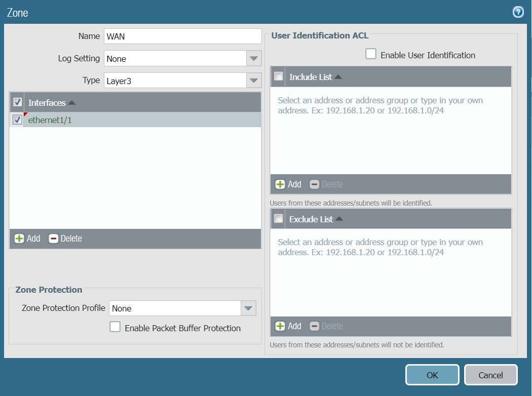
Task: Open the Type dropdown showing Layer3
Action: [253, 81]
